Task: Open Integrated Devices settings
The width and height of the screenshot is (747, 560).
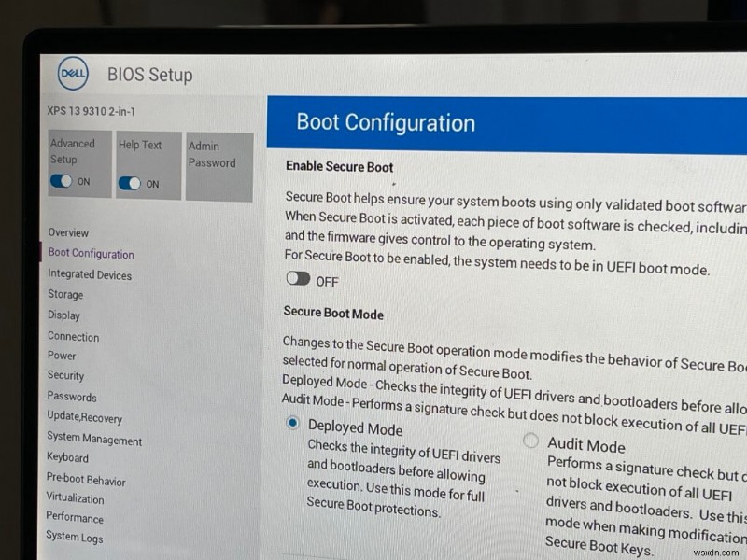Action: pyautogui.click(x=89, y=274)
